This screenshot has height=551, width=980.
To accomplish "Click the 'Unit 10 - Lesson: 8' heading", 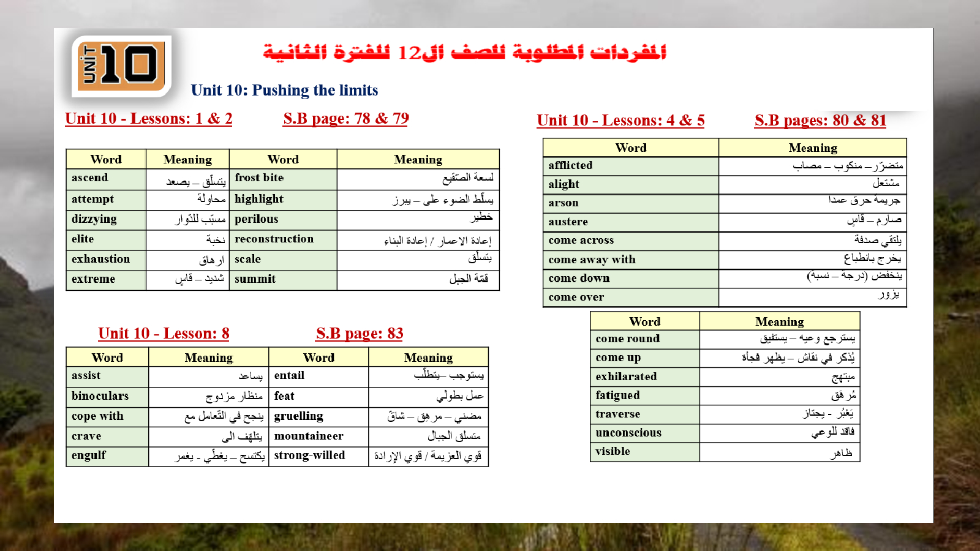I will 164,334.
